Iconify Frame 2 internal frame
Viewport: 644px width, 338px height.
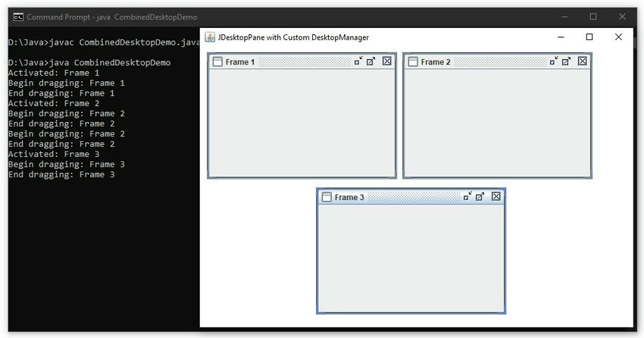click(x=554, y=61)
